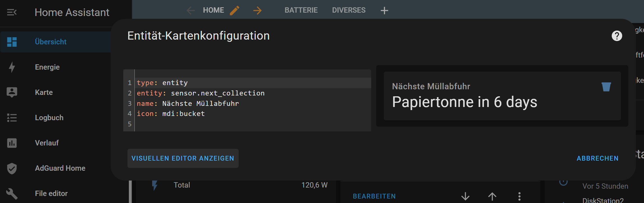Click the File editor wrench icon
Screen dimensions: 644x203
[12, 193]
